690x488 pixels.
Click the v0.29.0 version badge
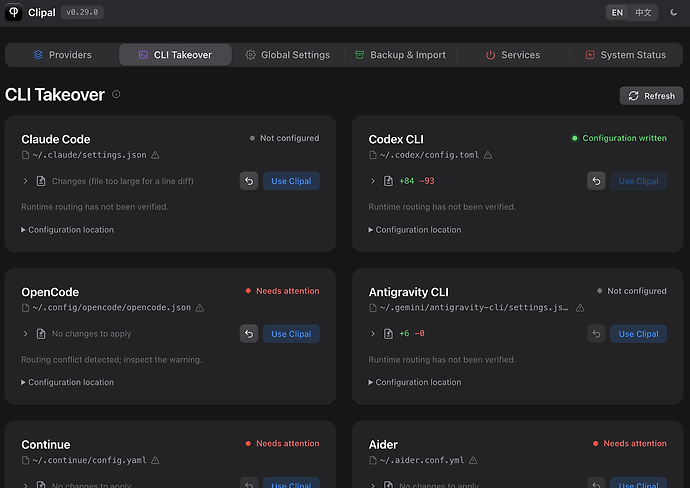(82, 12)
